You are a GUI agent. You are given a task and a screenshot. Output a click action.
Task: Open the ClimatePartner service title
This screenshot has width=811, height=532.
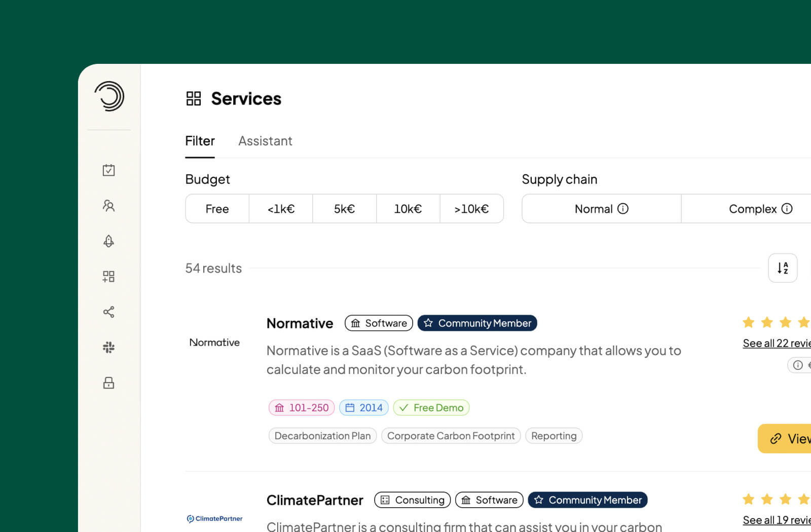315,500
